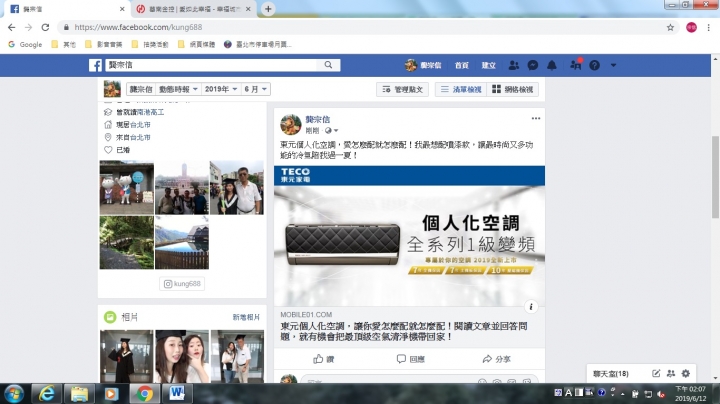Click the MOBILE01.COM link title
This screenshot has width=720, height=404.
click(x=404, y=331)
